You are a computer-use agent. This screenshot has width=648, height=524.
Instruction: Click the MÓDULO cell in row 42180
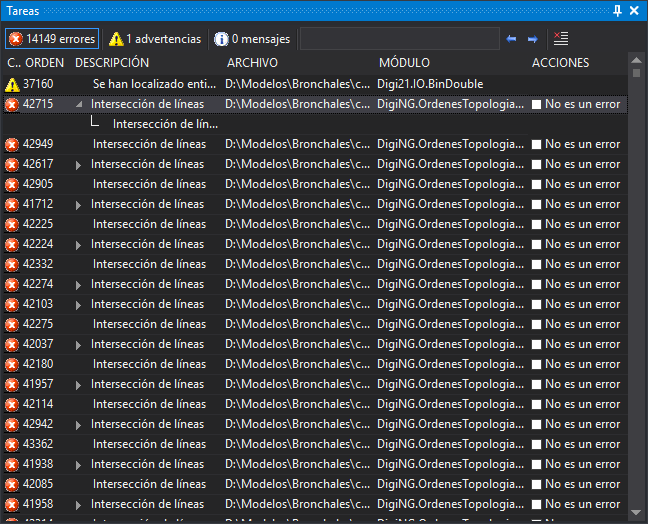coord(450,364)
